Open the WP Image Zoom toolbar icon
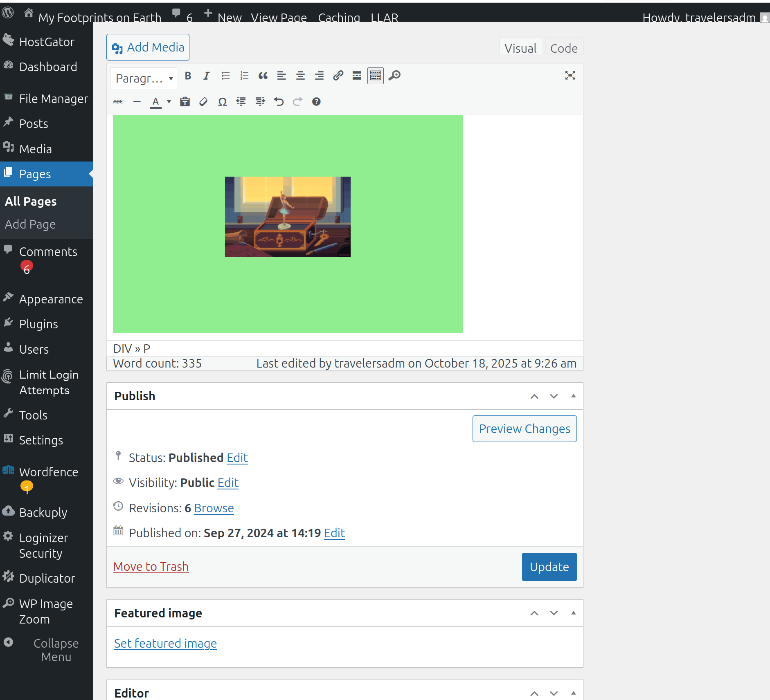 point(394,76)
